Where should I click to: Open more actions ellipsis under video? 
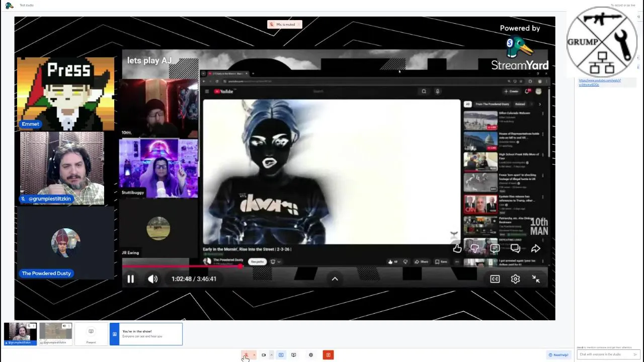(x=457, y=261)
